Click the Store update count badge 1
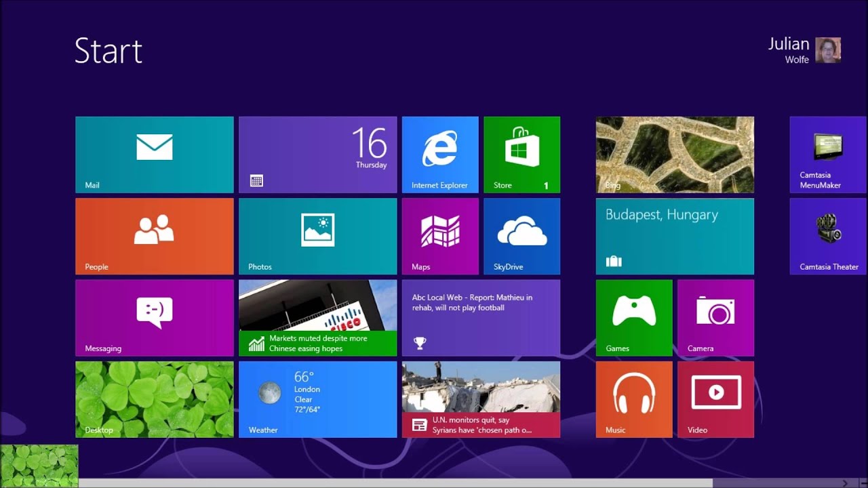 tap(546, 185)
